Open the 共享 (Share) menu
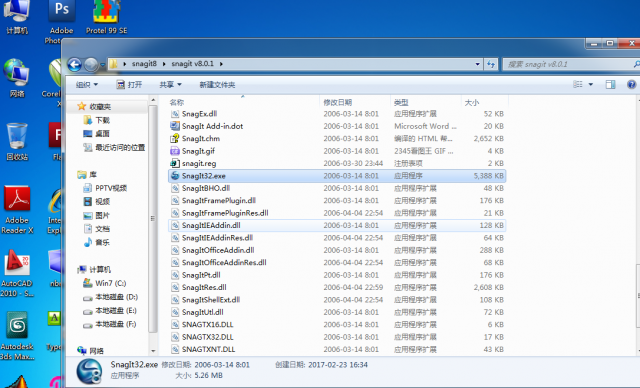 point(170,84)
